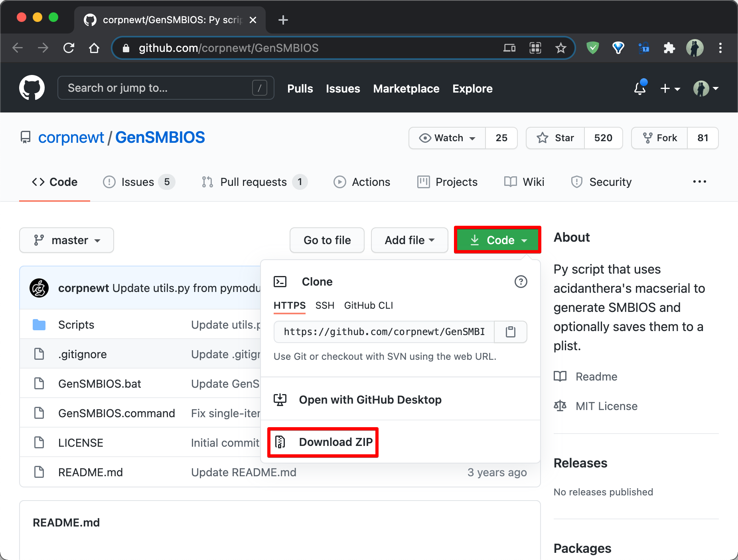Image resolution: width=738 pixels, height=560 pixels.
Task: Open Chrome's three-dot menu
Action: coord(720,48)
